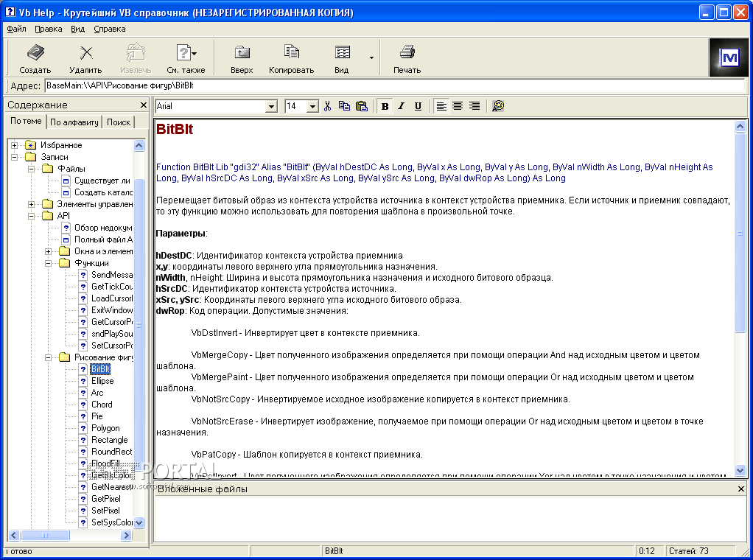Select the Существует ли article in Файлы
The height and width of the screenshot is (560, 753).
[102, 181]
